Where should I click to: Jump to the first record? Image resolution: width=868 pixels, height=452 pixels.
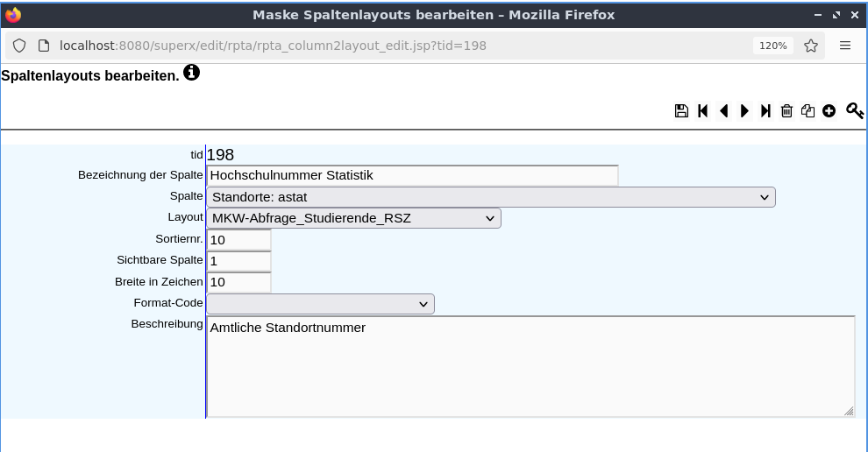point(703,111)
